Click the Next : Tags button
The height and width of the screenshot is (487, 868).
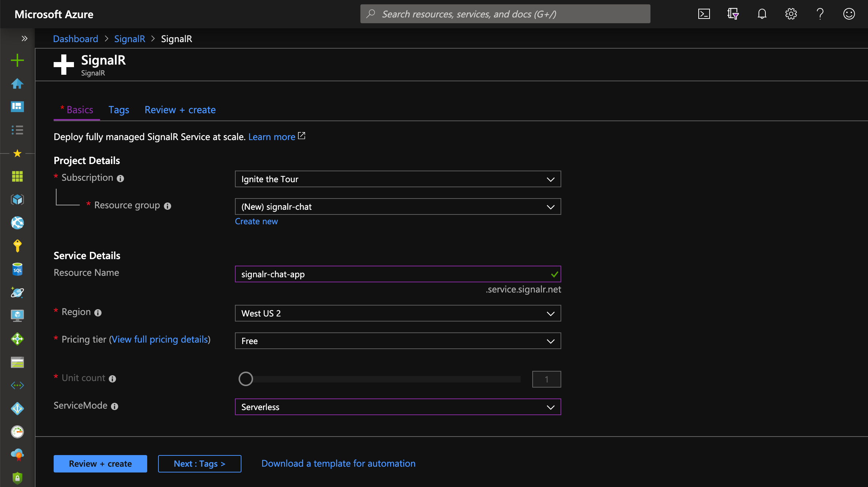coord(200,464)
